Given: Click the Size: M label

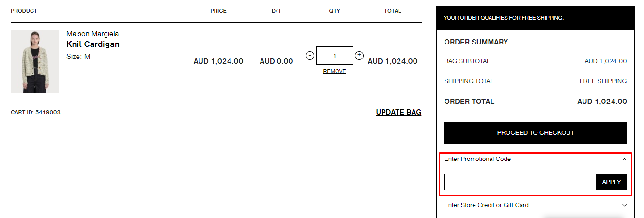Looking at the screenshot, I should [78, 57].
